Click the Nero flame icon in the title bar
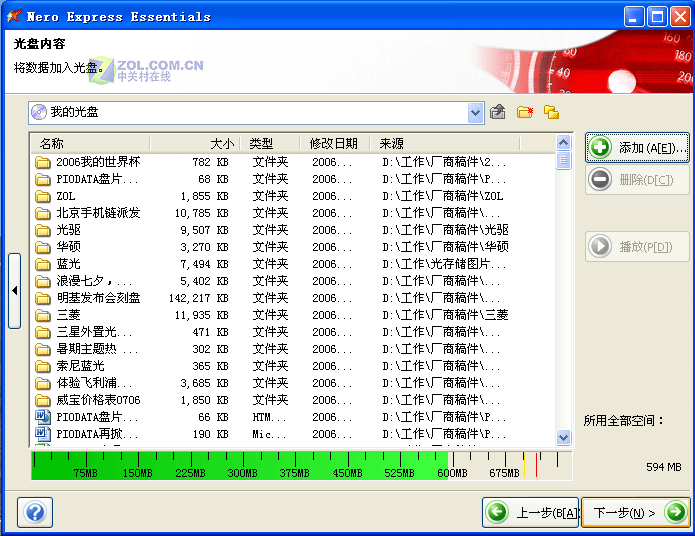 pyautogui.click(x=14, y=16)
